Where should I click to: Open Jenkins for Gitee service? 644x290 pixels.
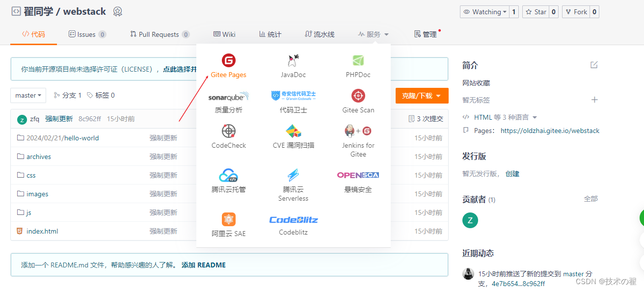[358, 141]
